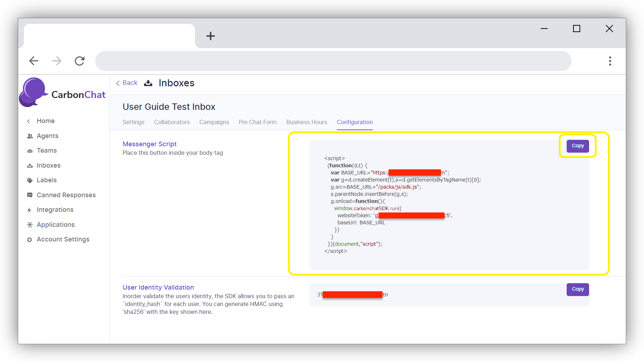644x362 pixels.
Task: Open the browser three-dot menu
Action: pos(610,61)
